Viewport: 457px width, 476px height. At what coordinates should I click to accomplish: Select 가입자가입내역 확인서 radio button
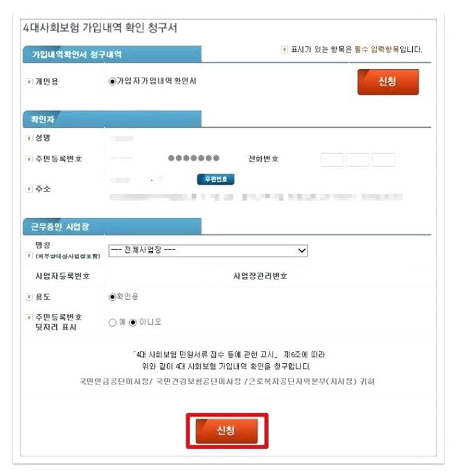coord(112,82)
